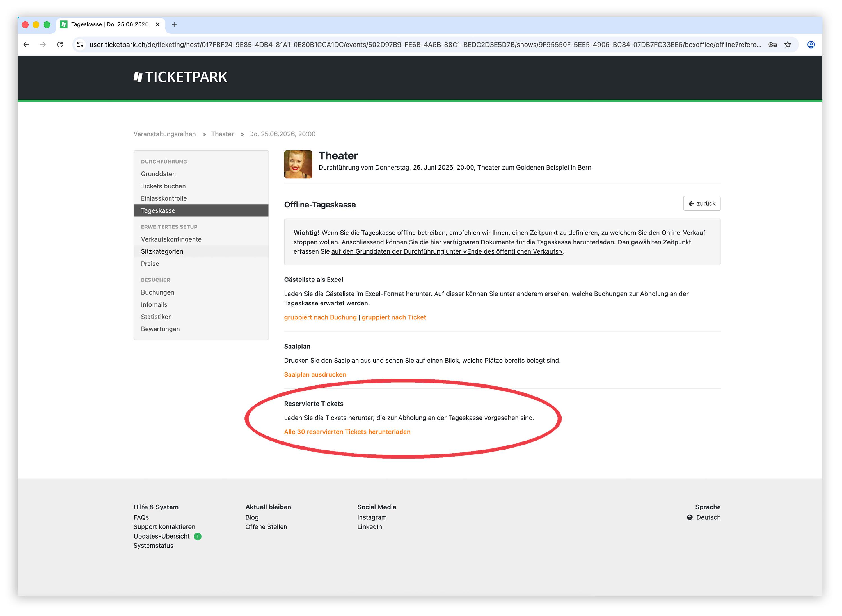Open Statistiken under Besucher
Image resolution: width=842 pixels, height=616 pixels.
(156, 317)
